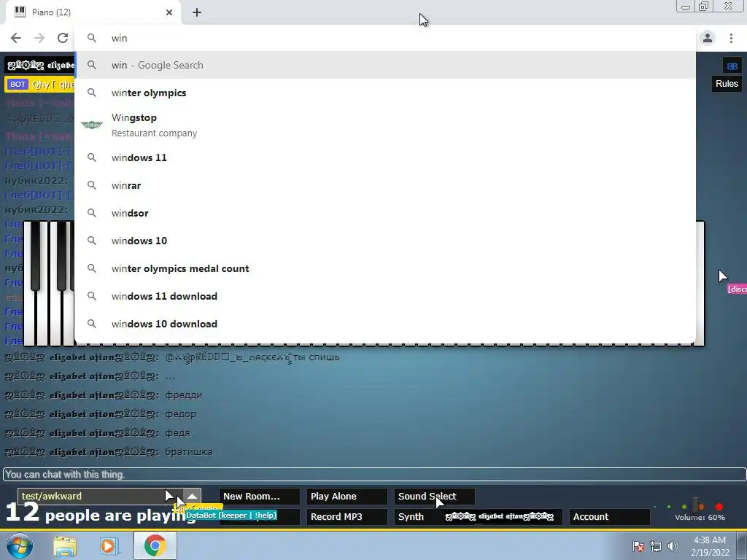The width and height of the screenshot is (747, 560).
Task: Select the 'winter olympics' suggestion
Action: click(x=385, y=93)
